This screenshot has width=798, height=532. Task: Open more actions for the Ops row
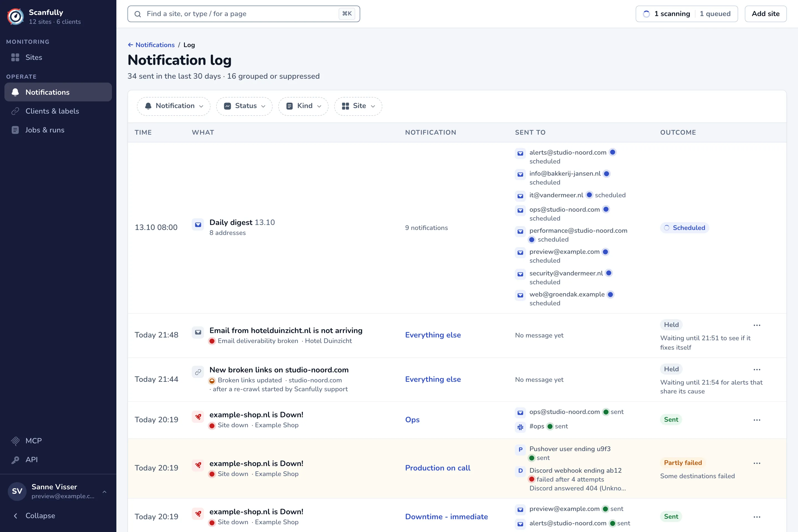coord(757,420)
